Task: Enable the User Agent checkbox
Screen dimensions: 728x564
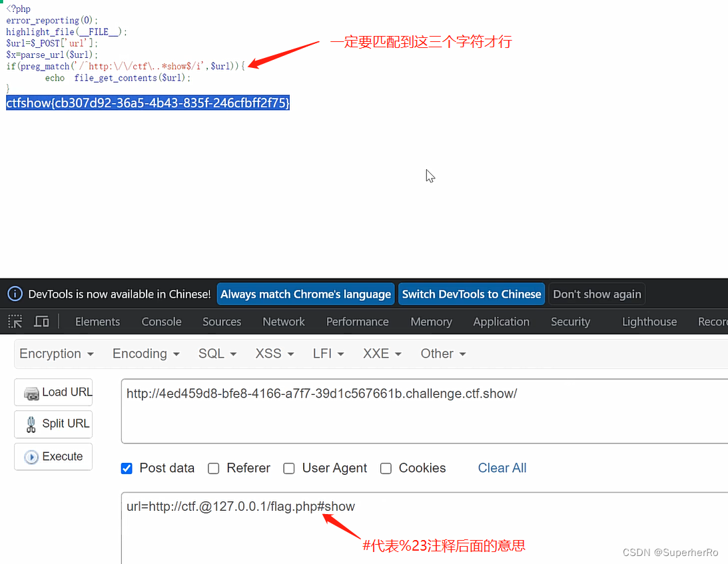Action: (x=289, y=468)
